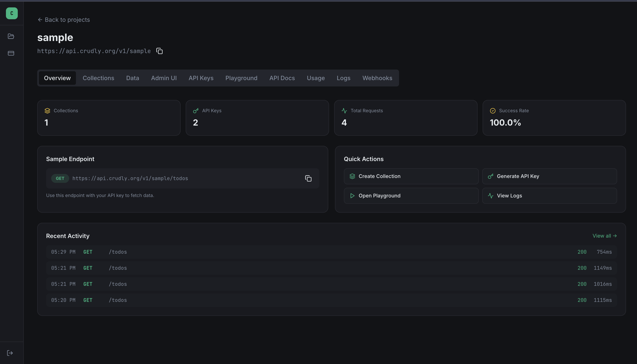Copy the sample endpoint todos URL

click(308, 178)
